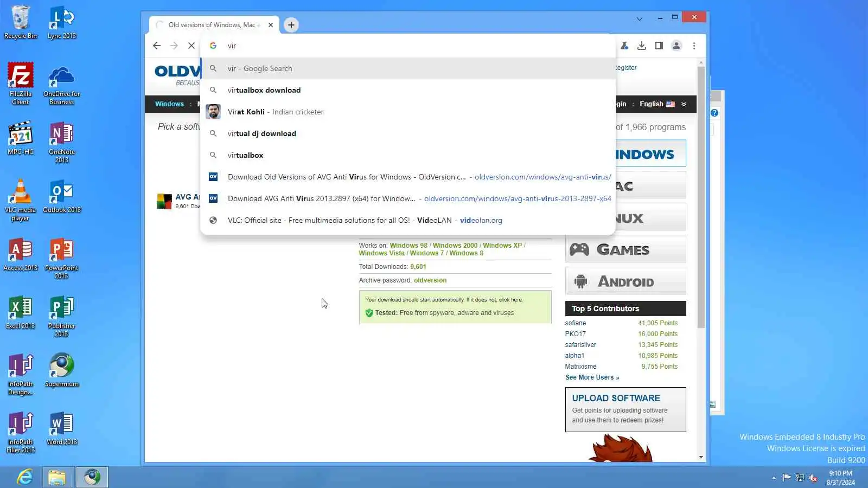Toggle the browser side panel icon
The height and width of the screenshot is (488, 868).
click(659, 46)
